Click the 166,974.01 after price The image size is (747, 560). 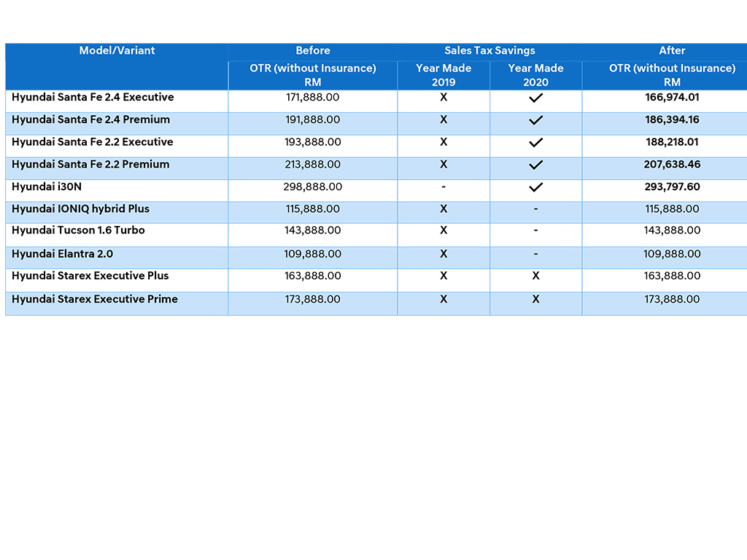672,97
